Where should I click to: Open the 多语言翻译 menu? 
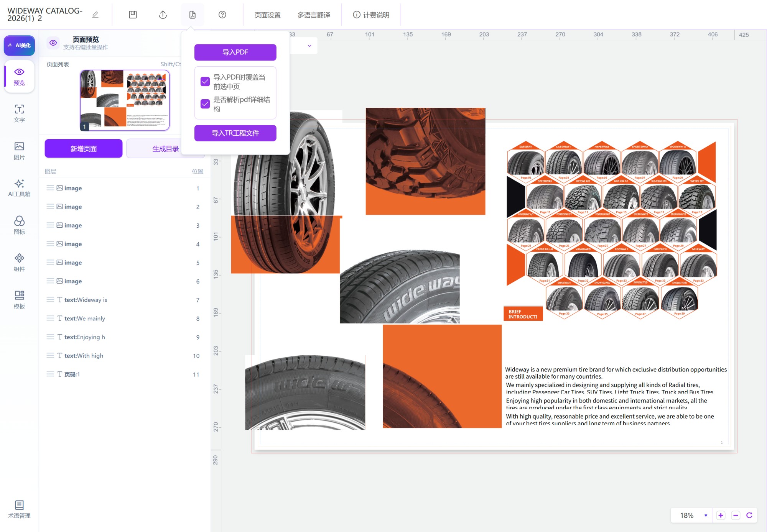point(314,15)
